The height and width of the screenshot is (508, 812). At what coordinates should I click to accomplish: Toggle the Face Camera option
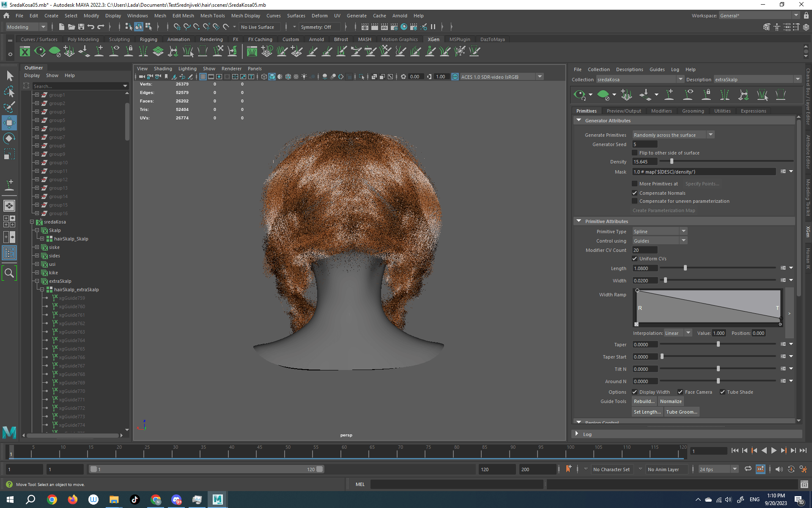tap(680, 392)
